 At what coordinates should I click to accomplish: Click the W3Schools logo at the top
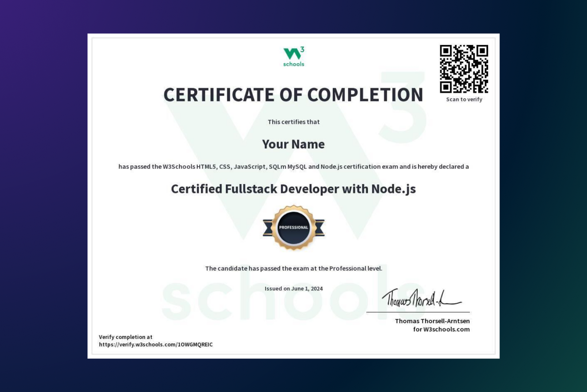294,53
